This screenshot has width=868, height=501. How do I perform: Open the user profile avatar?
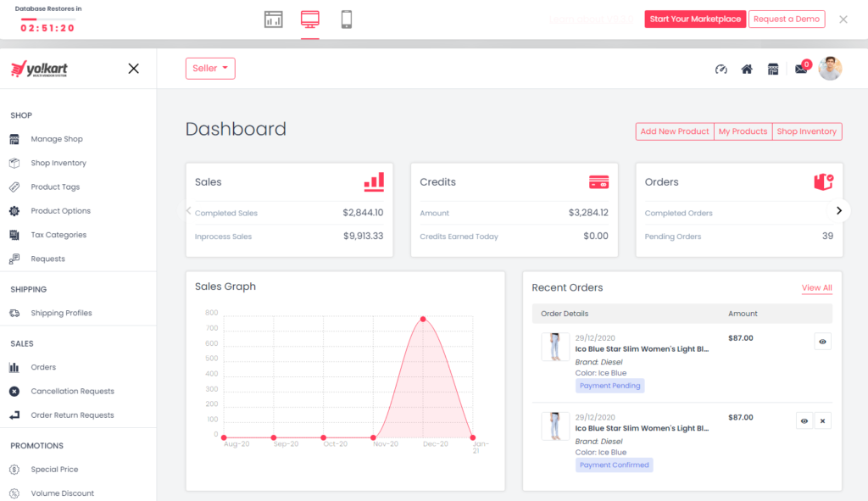tap(830, 69)
